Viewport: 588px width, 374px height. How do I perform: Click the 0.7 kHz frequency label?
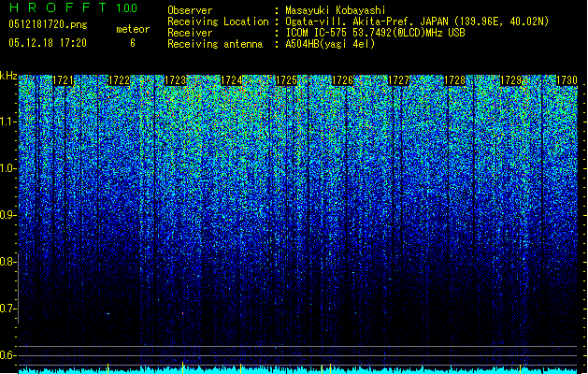[7, 309]
